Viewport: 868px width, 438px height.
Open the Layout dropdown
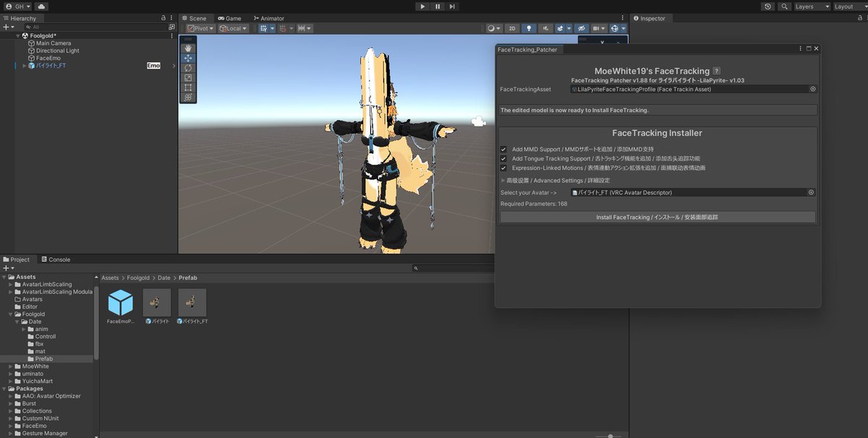coord(848,7)
